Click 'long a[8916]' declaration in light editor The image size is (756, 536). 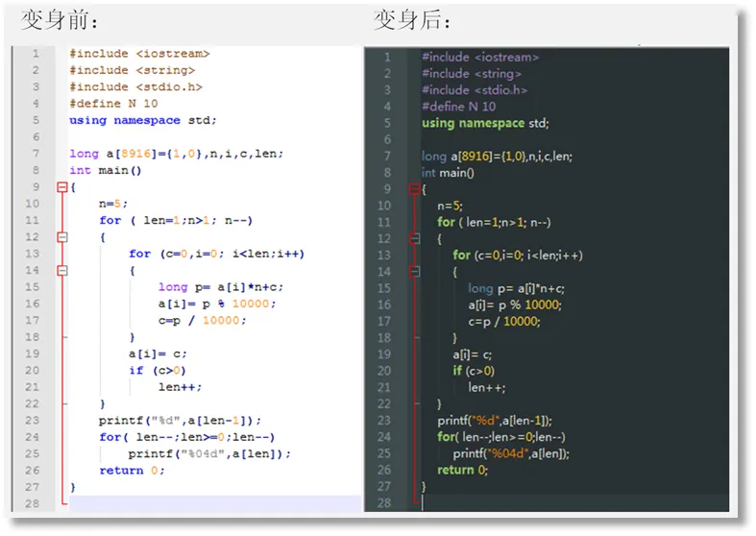(x=177, y=154)
